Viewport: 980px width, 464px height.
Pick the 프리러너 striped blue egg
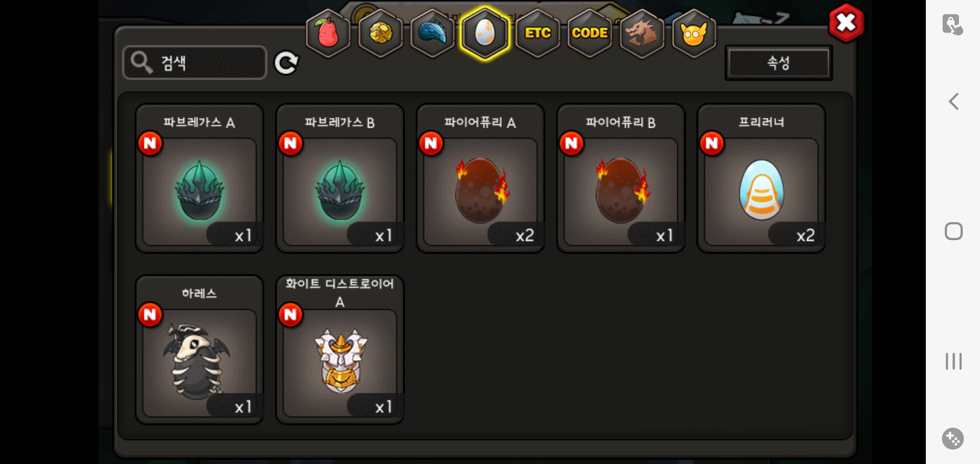click(x=761, y=178)
